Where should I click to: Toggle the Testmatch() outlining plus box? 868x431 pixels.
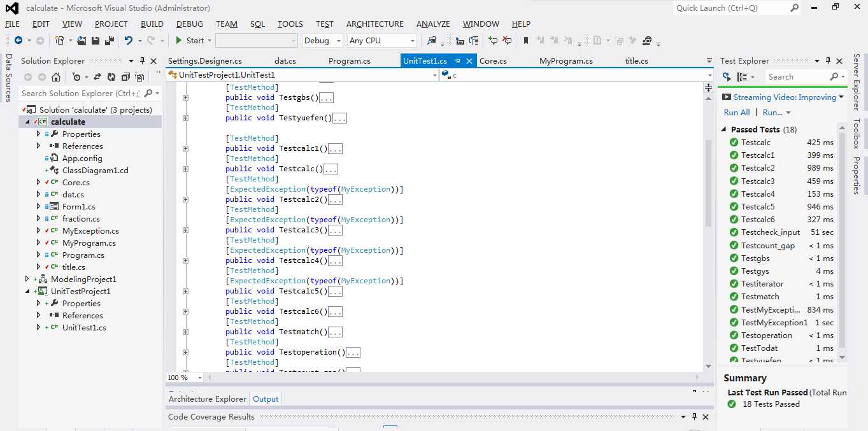pos(186,332)
